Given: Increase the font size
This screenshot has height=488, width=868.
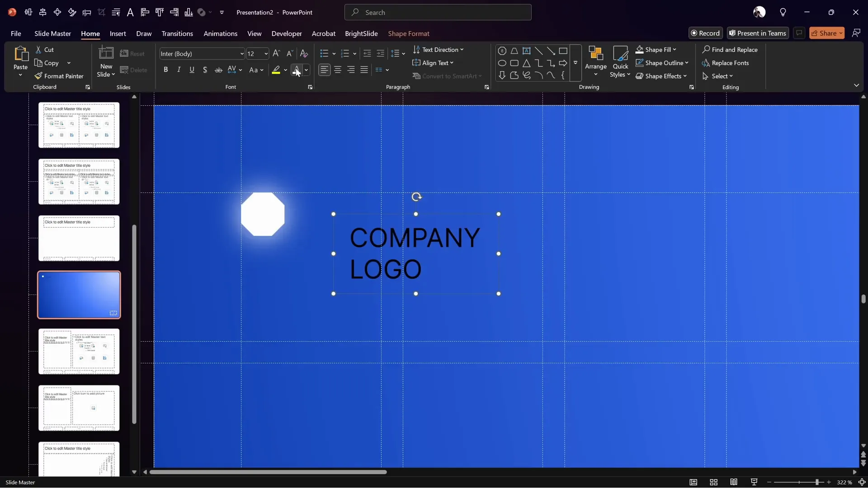Looking at the screenshot, I should click(x=276, y=53).
